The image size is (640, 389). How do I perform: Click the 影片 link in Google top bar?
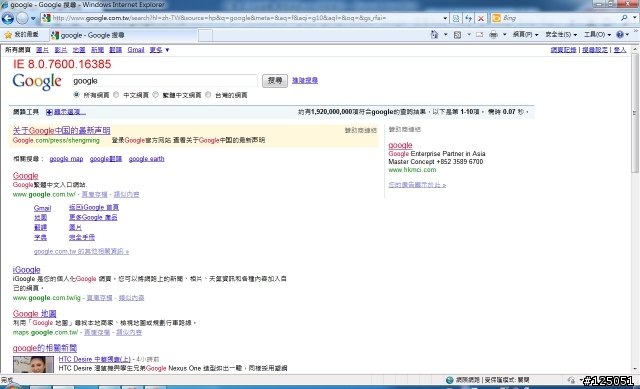[x=60, y=50]
